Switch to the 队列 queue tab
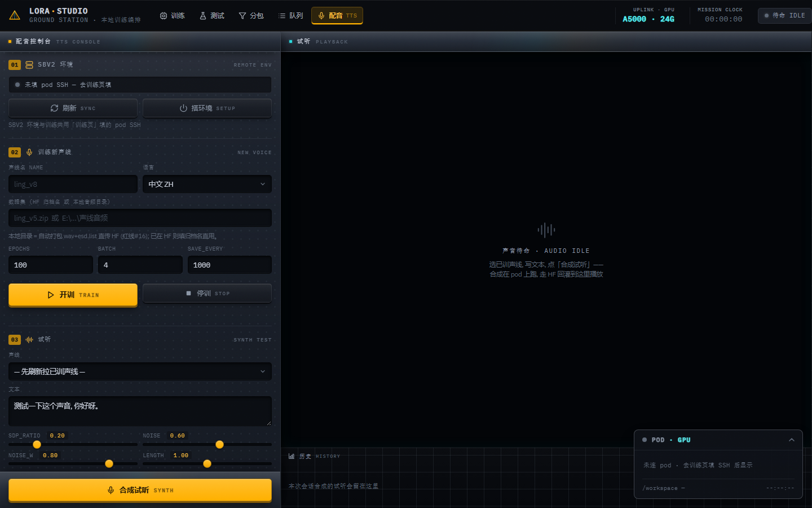Screen dimensions: 812x508 coord(290,16)
